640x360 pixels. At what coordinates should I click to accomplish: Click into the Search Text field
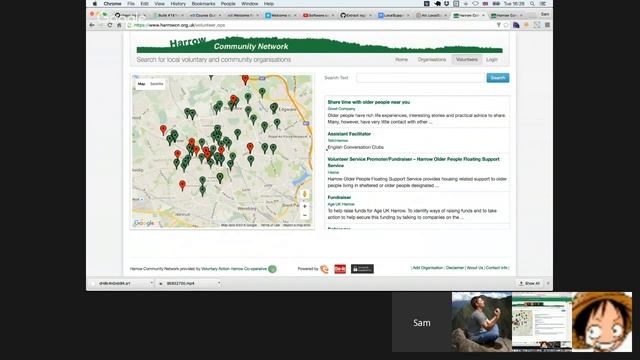[x=420, y=78]
